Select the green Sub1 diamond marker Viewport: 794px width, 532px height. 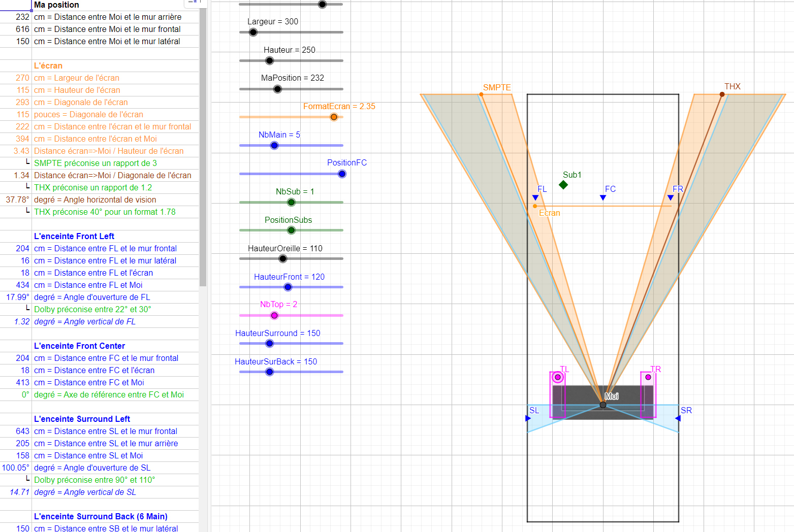point(563,185)
